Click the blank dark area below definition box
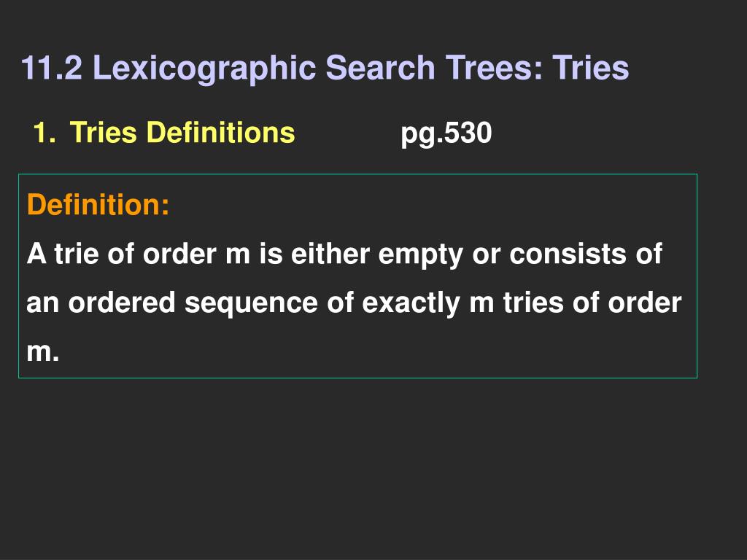 click(373, 469)
